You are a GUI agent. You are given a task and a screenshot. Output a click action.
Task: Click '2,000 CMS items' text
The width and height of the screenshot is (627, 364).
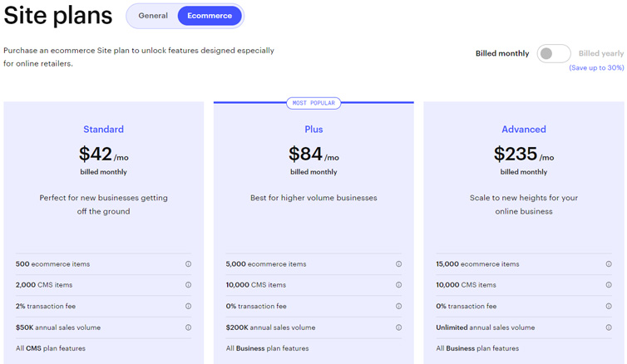[x=44, y=285]
